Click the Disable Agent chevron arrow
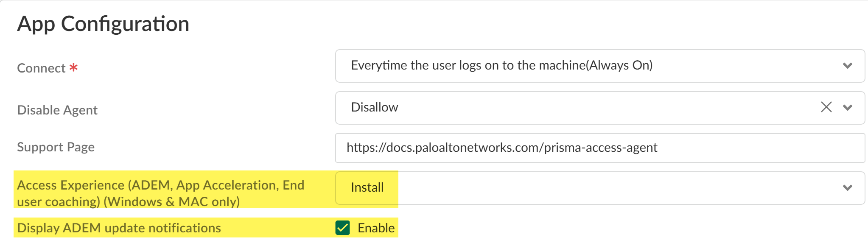This screenshot has height=240, width=868. pyautogui.click(x=847, y=108)
